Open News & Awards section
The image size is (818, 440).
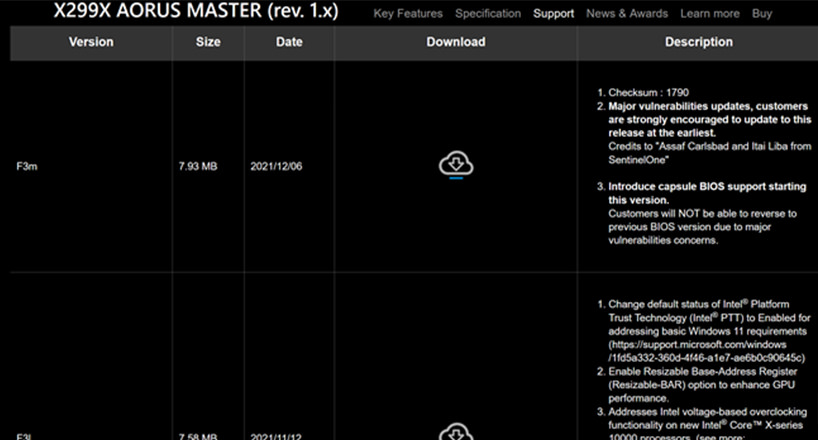627,14
